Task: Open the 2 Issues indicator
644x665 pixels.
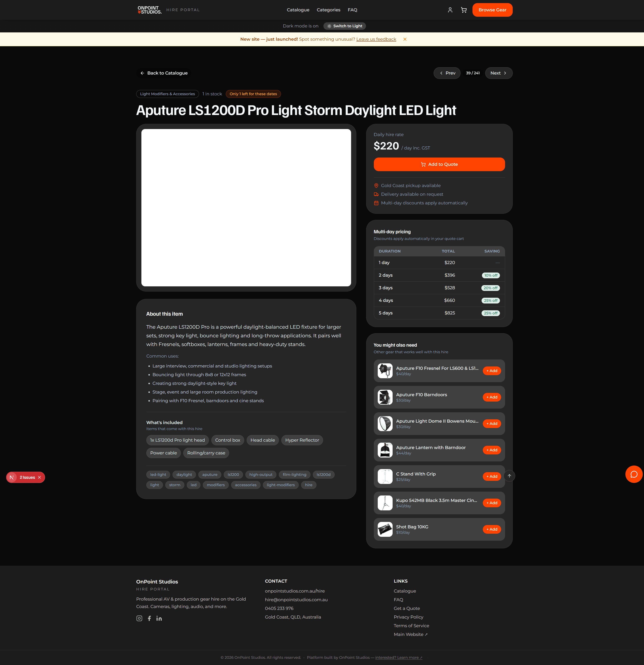Action: tap(27, 477)
